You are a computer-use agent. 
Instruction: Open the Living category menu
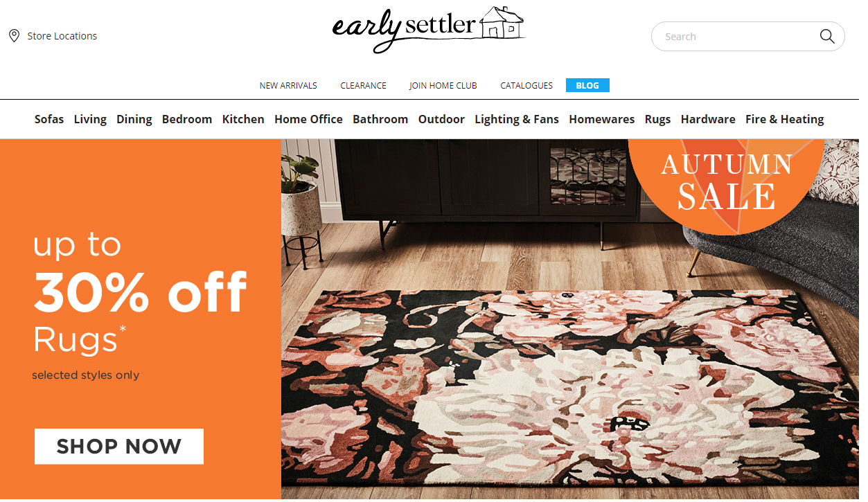(90, 119)
